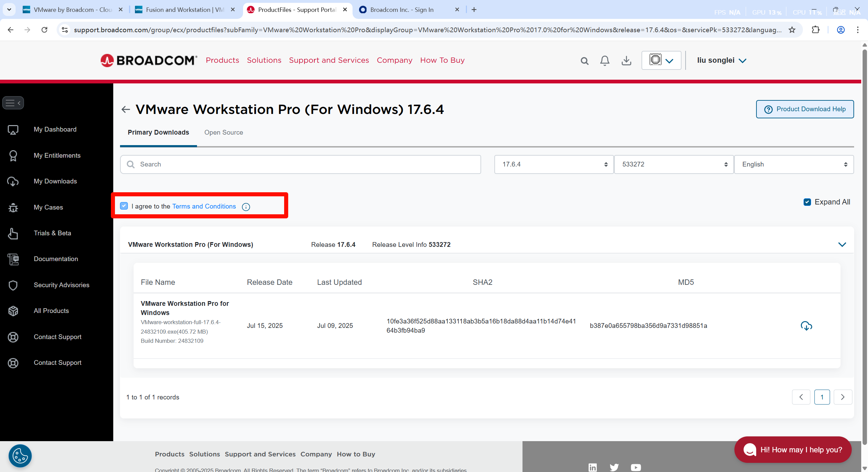The image size is (868, 472).
Task: Open Support and Services top menu
Action: point(329,60)
